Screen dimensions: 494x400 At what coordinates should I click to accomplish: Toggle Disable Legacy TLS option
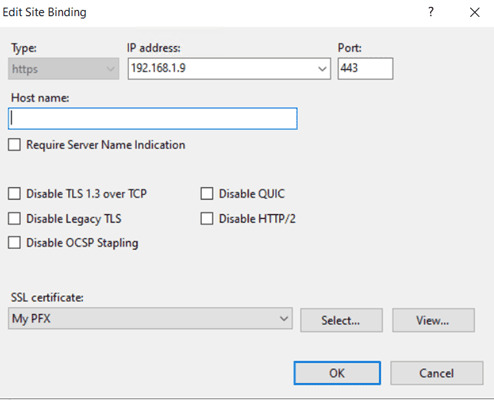pyautogui.click(x=14, y=219)
